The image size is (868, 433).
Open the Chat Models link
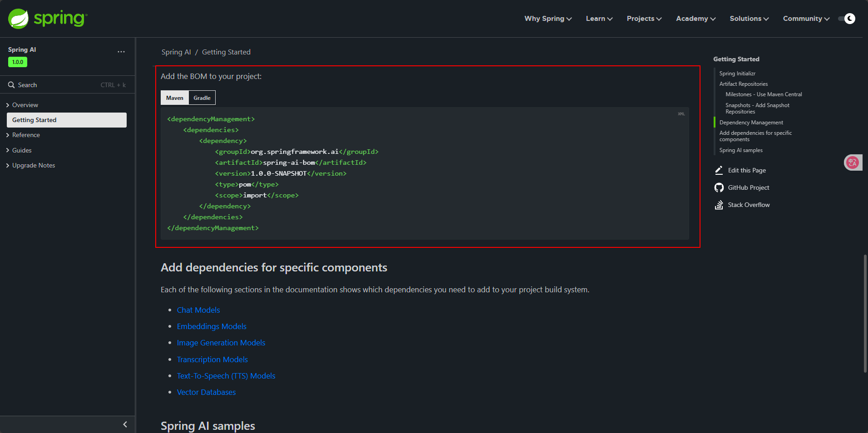(x=198, y=310)
